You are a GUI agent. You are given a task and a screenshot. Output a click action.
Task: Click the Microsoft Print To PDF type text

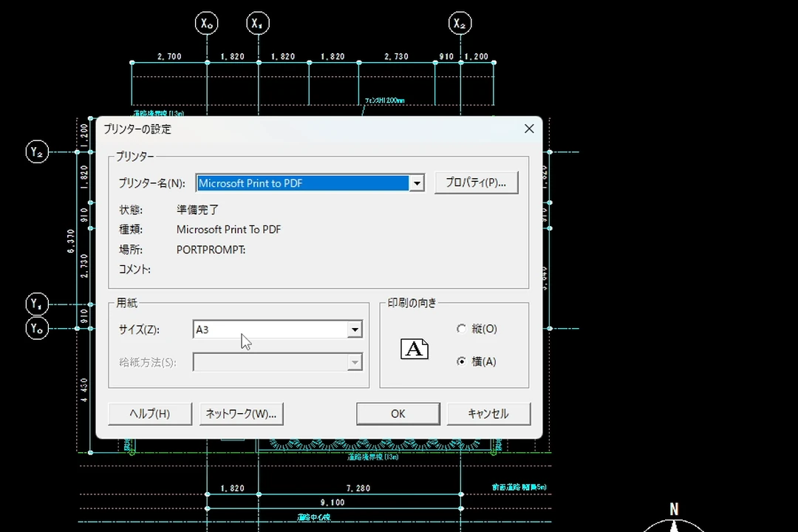[228, 230]
